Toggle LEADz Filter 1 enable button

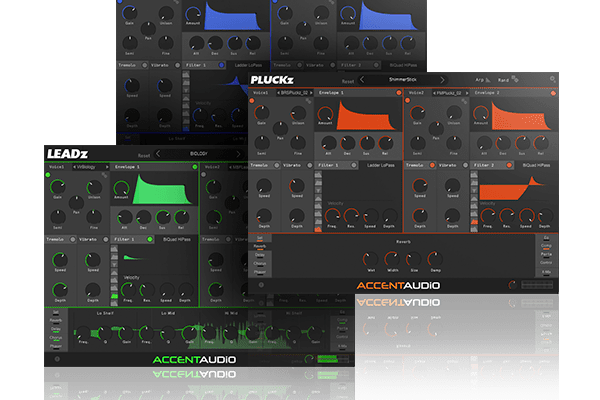pyautogui.click(x=150, y=239)
